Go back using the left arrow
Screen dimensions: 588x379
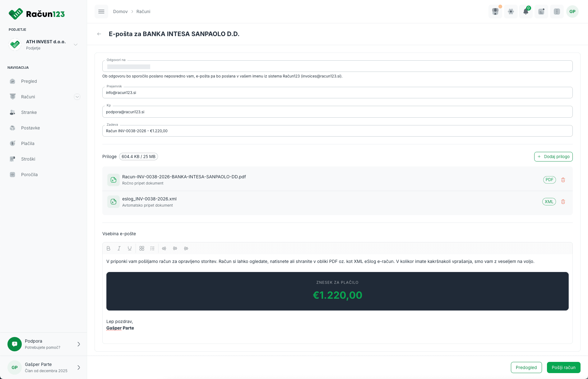[x=99, y=34]
